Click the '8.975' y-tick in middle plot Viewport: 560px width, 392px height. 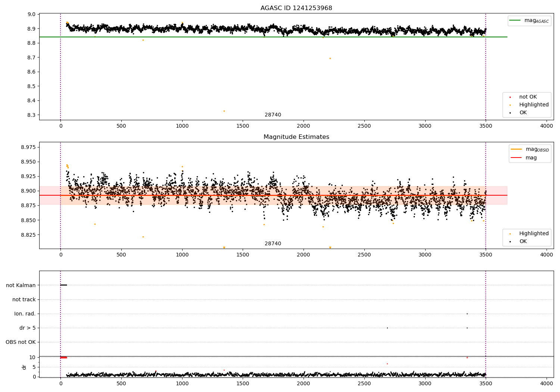pos(28,147)
